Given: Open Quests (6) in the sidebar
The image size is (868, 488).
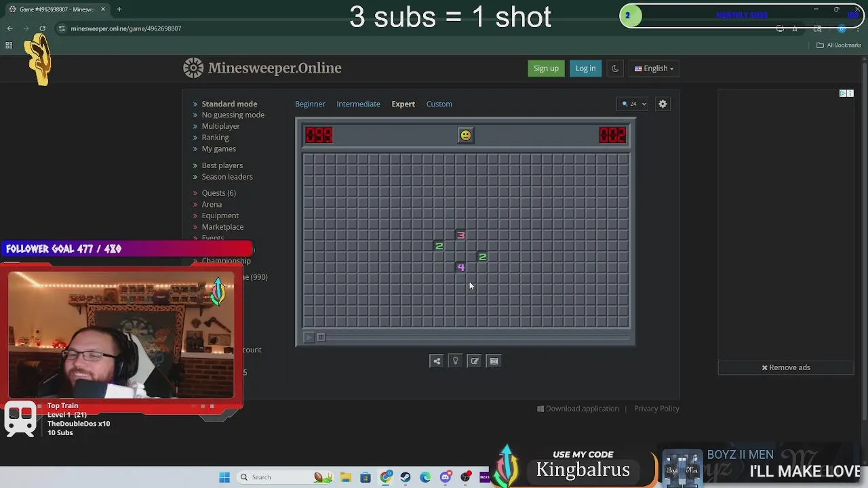Looking at the screenshot, I should point(218,193).
